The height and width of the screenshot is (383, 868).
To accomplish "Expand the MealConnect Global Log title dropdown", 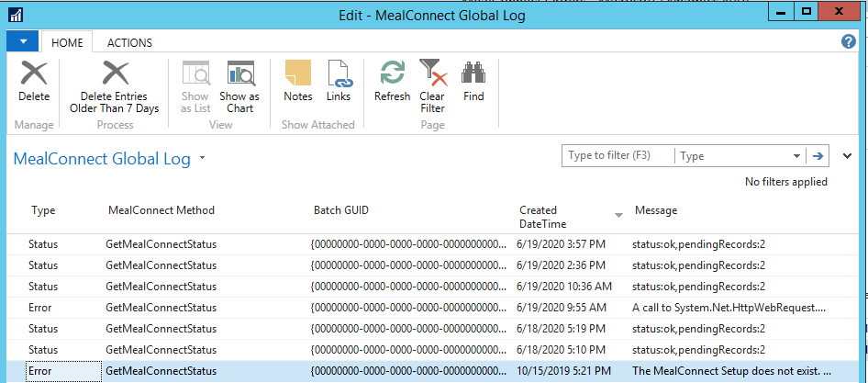I will pyautogui.click(x=202, y=159).
